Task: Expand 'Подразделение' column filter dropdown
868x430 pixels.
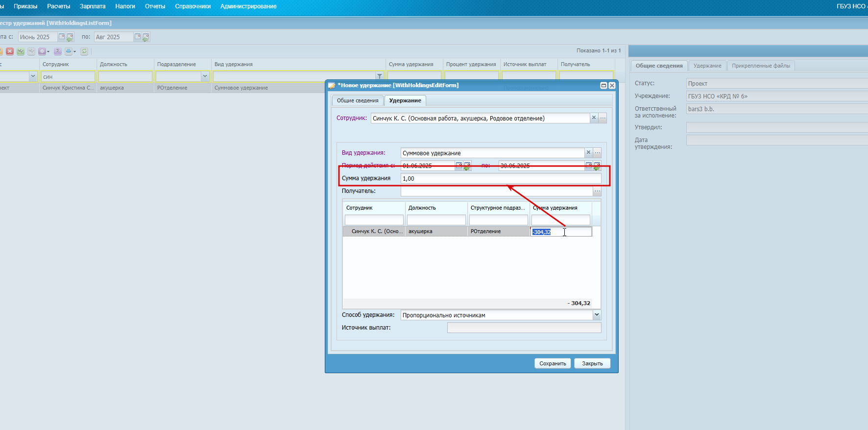Action: (x=205, y=76)
